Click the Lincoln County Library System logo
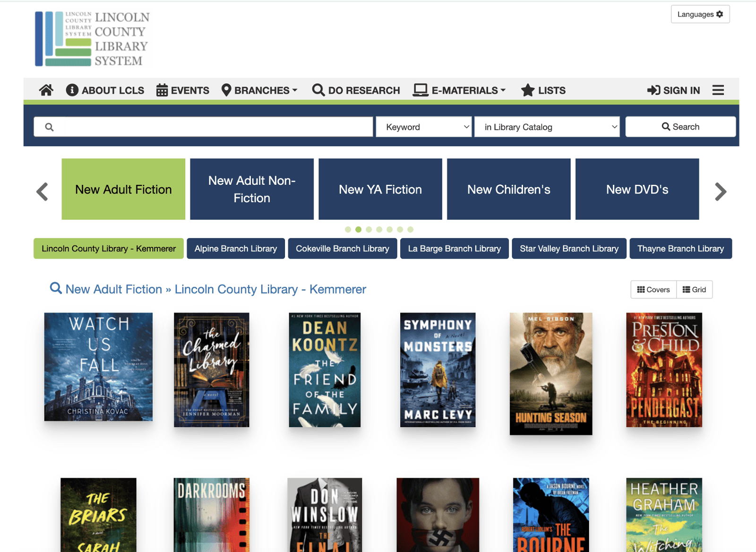The width and height of the screenshot is (756, 552). pyautogui.click(x=92, y=39)
